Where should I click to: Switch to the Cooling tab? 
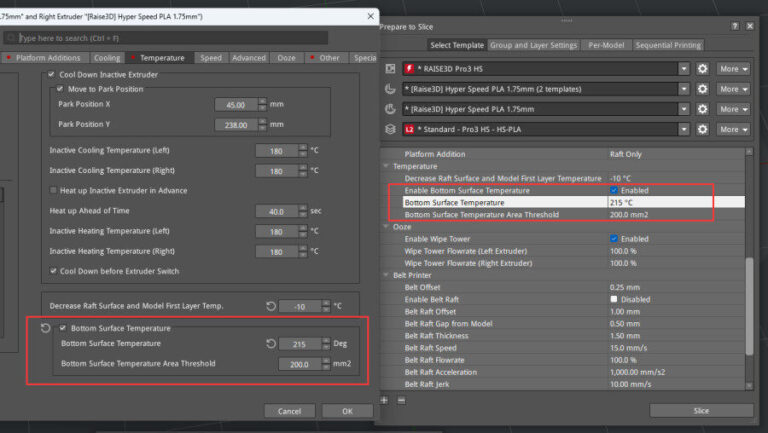(107, 58)
